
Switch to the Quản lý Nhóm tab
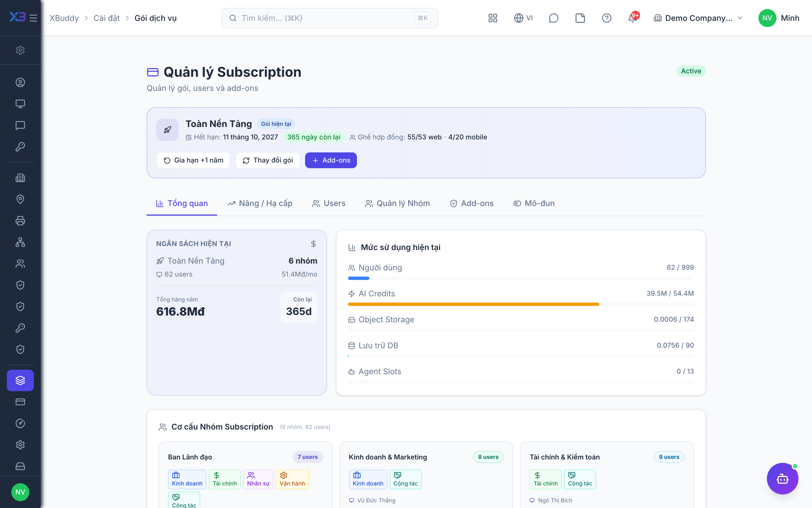(x=398, y=203)
